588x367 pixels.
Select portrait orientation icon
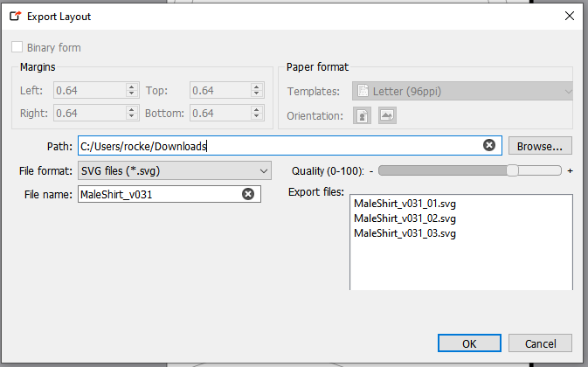[x=362, y=115]
